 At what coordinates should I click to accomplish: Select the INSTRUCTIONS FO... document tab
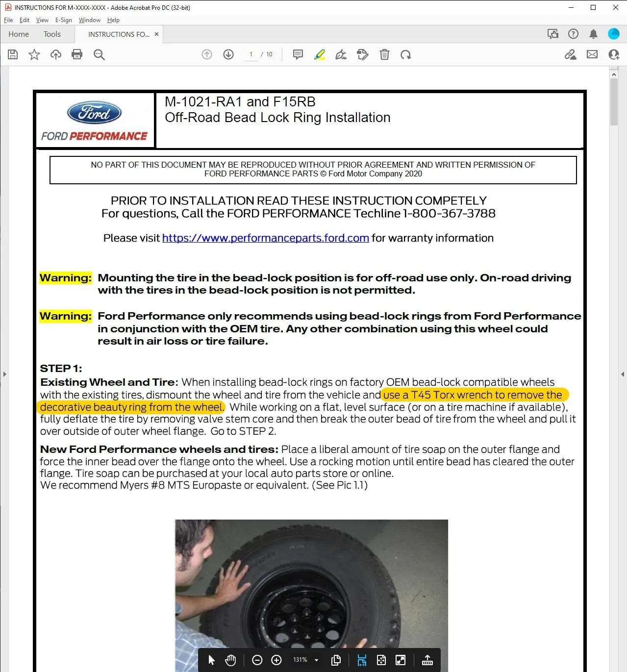pyautogui.click(x=119, y=34)
